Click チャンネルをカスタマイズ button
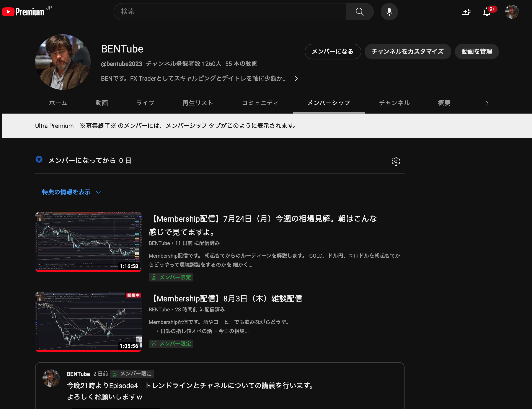This screenshot has height=409, width=532. tap(407, 52)
